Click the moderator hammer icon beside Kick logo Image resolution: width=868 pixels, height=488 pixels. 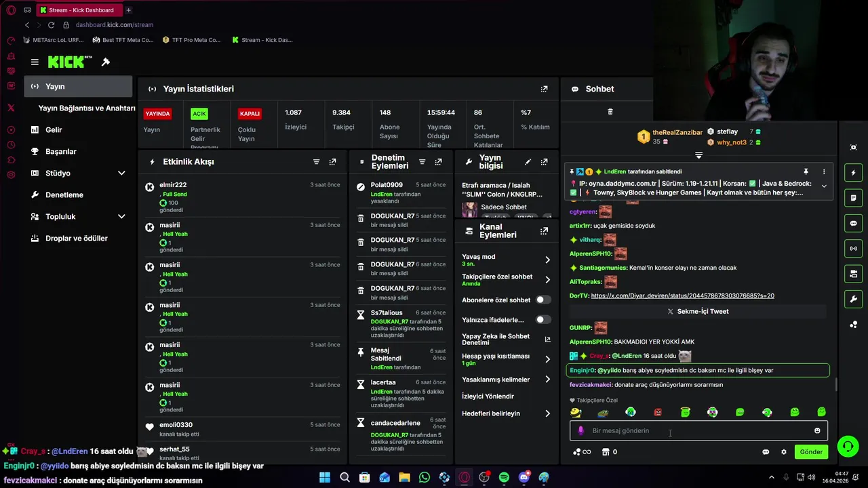point(106,62)
